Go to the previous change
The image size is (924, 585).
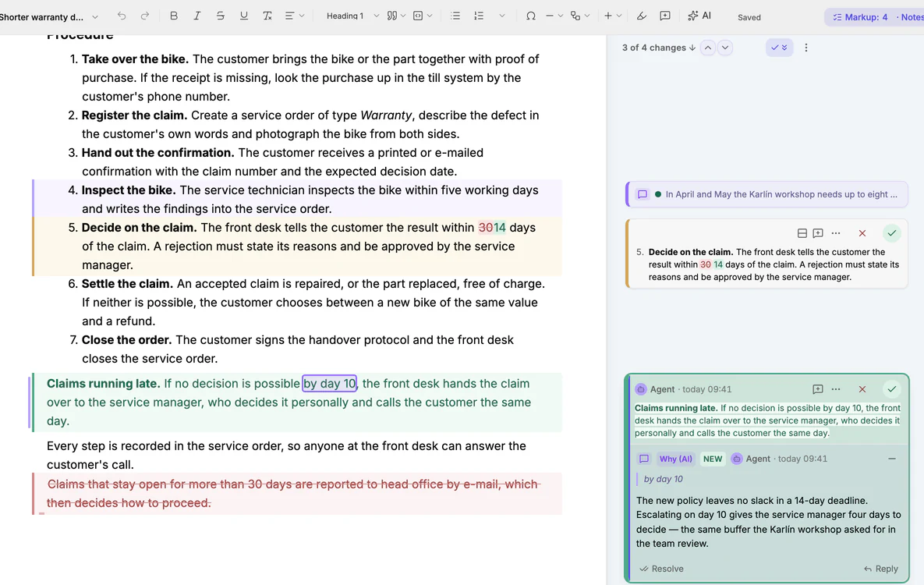pos(708,48)
